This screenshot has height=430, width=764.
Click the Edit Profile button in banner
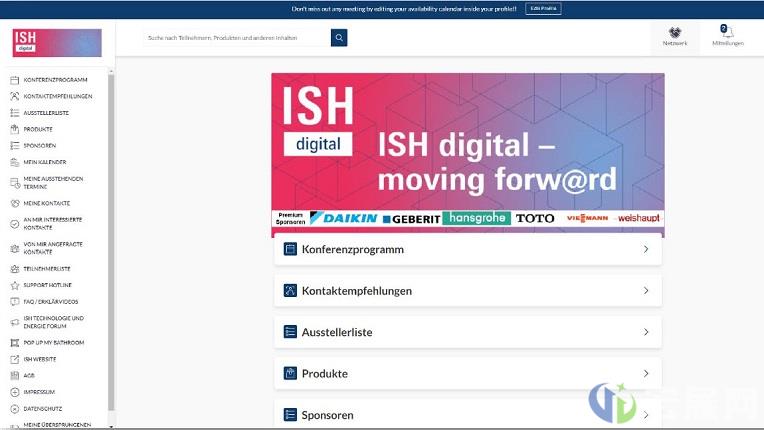tap(542, 8)
